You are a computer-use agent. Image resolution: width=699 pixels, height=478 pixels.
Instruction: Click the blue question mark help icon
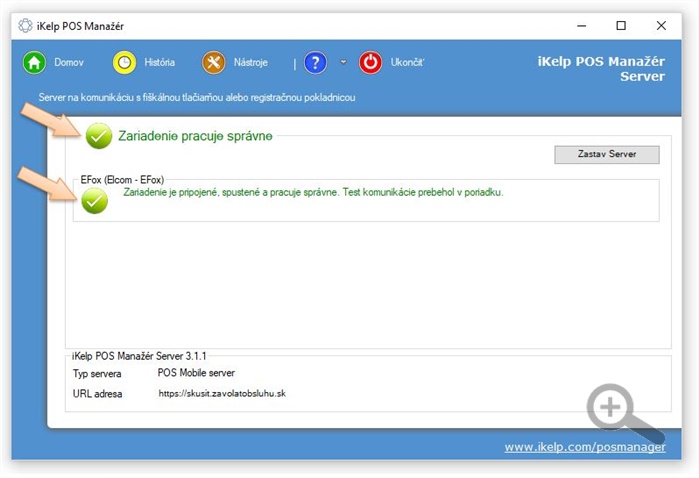(x=315, y=62)
